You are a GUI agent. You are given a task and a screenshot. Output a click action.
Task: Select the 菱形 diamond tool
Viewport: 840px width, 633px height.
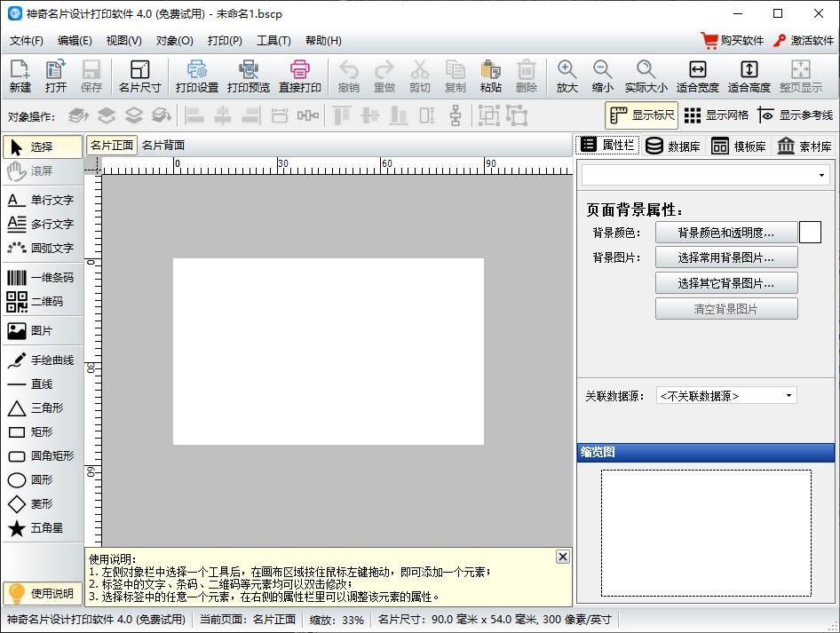[43, 504]
